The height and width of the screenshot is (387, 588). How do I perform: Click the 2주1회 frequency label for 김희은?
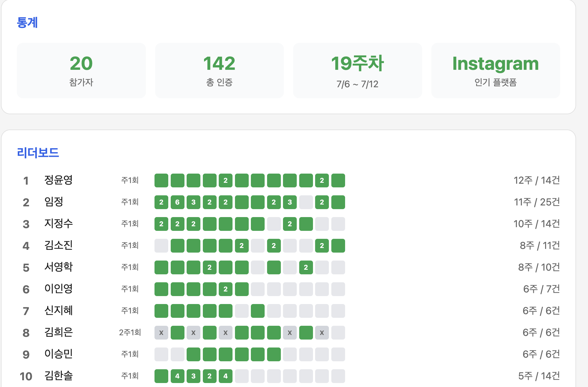pyautogui.click(x=130, y=333)
